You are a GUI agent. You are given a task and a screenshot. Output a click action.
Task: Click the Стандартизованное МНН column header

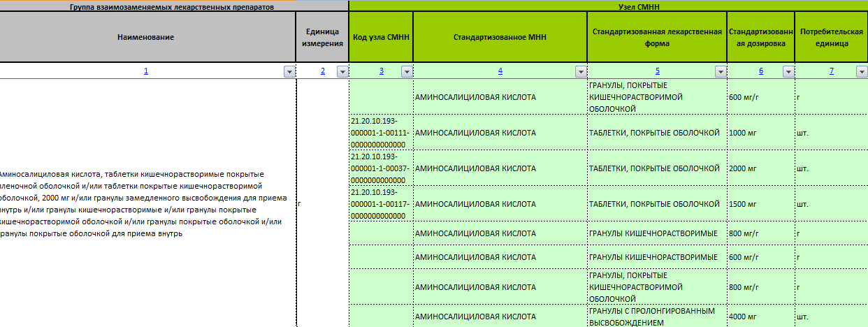tap(500, 37)
